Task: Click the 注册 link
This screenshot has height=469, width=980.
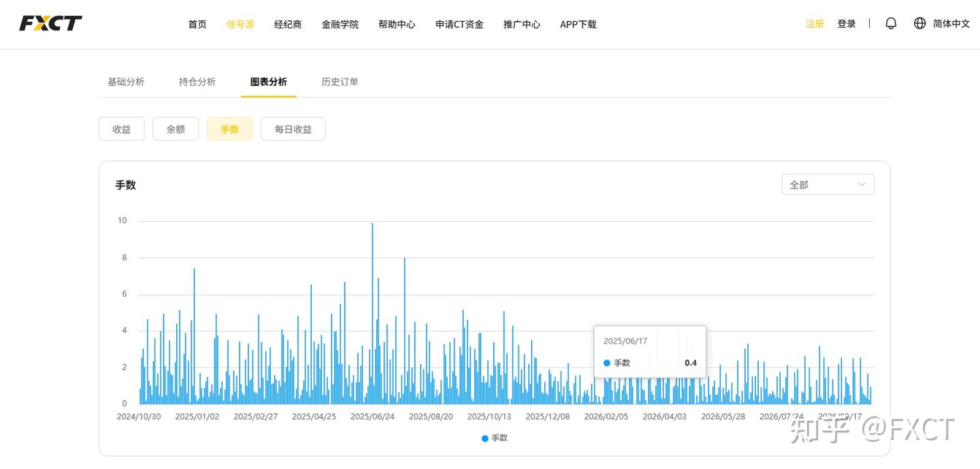Action: click(815, 24)
